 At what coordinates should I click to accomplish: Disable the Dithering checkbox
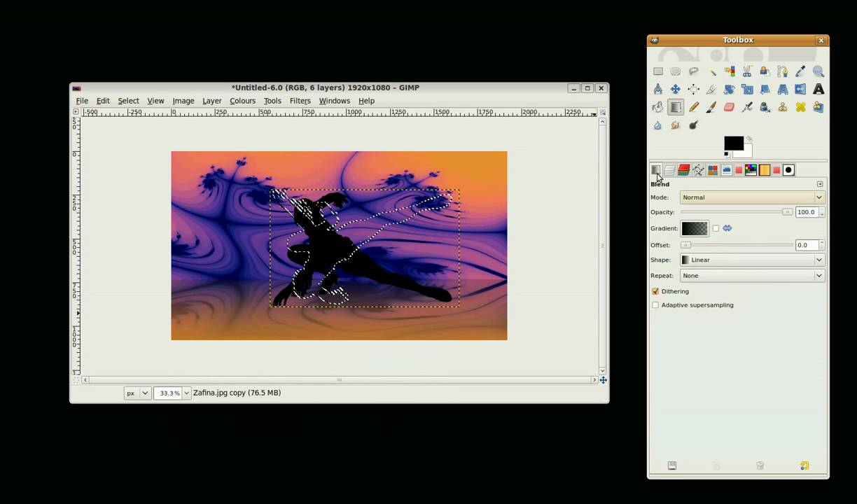pos(655,291)
